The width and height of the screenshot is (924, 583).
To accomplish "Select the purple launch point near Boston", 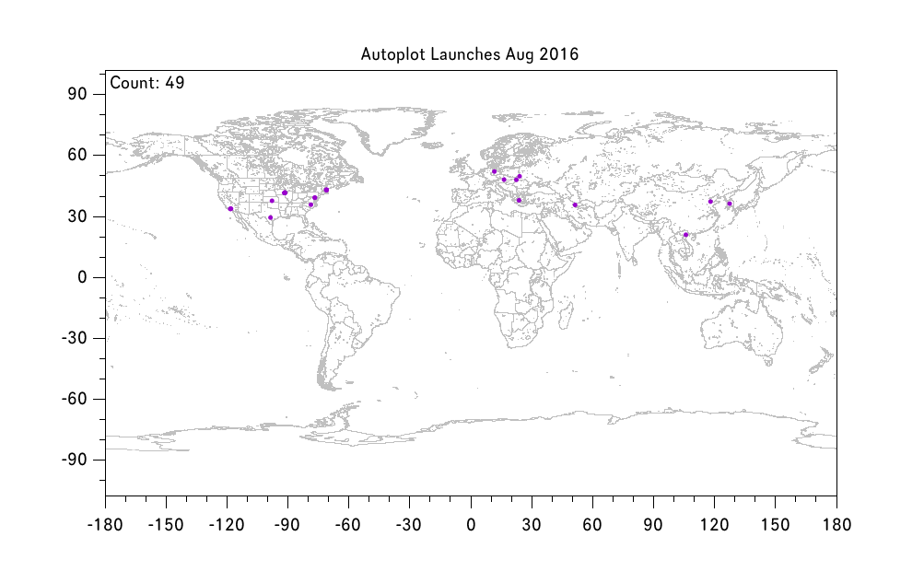I will (x=326, y=190).
